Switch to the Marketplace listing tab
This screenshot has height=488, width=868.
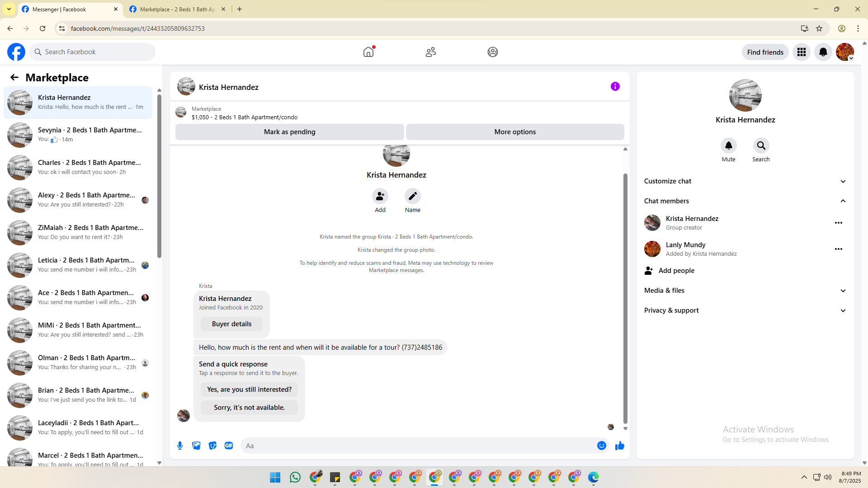point(177,9)
